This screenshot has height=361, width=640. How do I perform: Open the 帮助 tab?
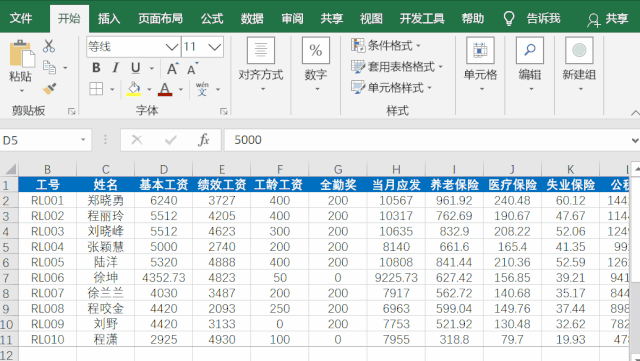coord(473,18)
